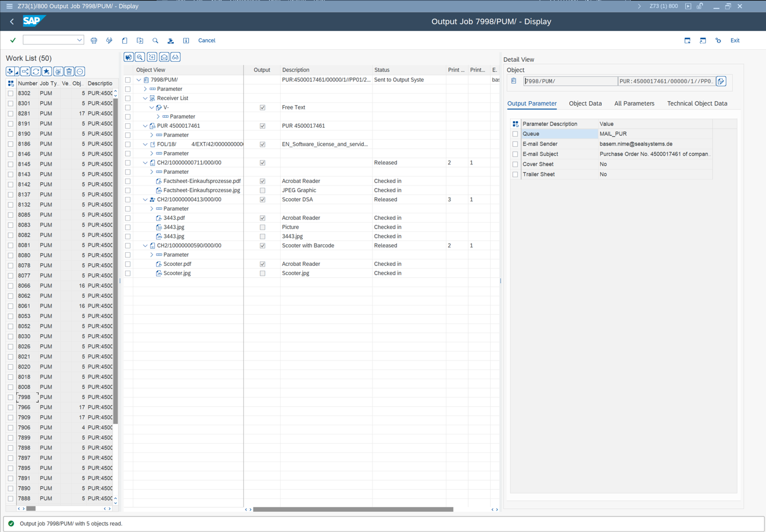Screen dimensions: 766x532
Task: Click the blank document icon in toolbar
Action: pyautogui.click(x=124, y=41)
